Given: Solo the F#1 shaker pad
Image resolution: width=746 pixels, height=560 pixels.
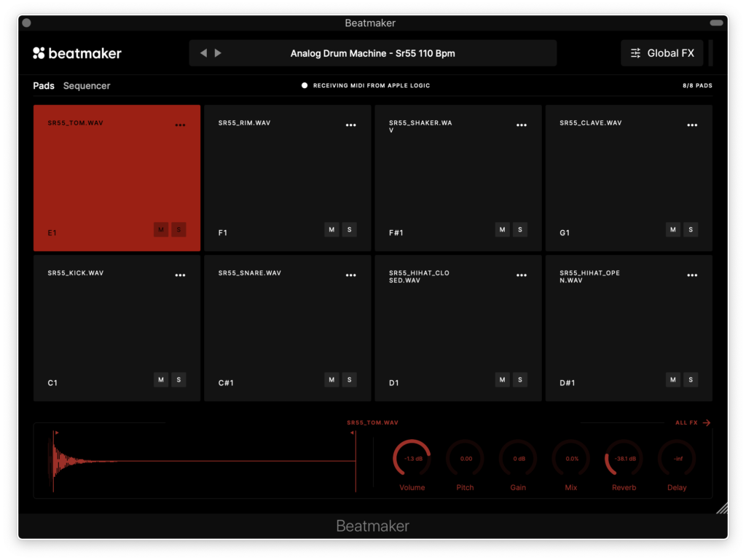Looking at the screenshot, I should [520, 229].
